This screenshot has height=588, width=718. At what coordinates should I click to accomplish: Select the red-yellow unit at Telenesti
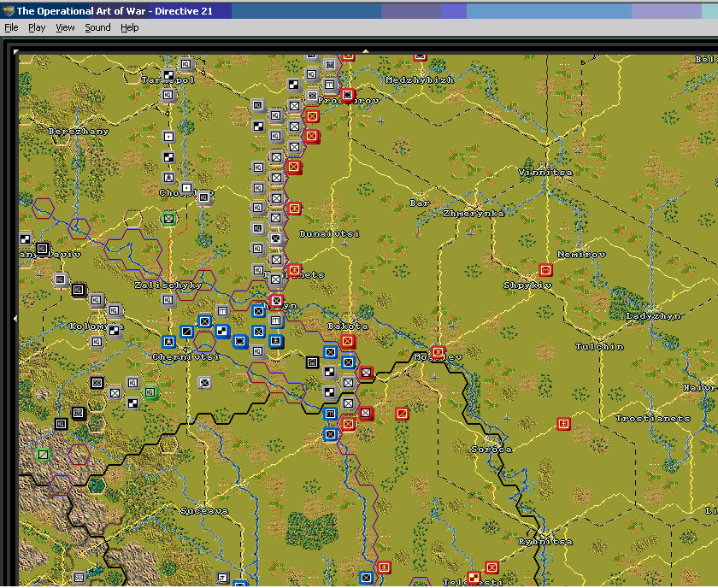(x=474, y=578)
